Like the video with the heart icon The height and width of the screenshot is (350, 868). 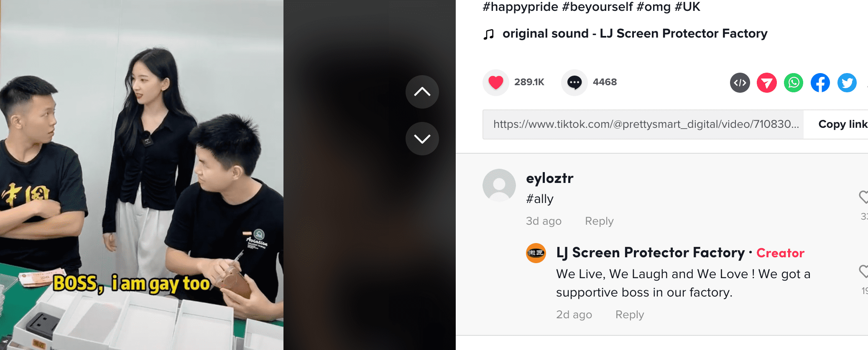496,82
